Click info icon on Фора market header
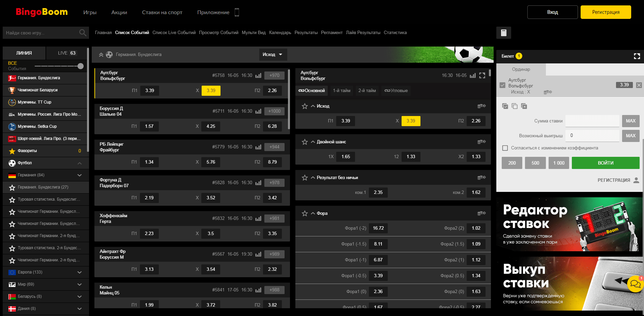This screenshot has height=316, width=644. [x=481, y=213]
